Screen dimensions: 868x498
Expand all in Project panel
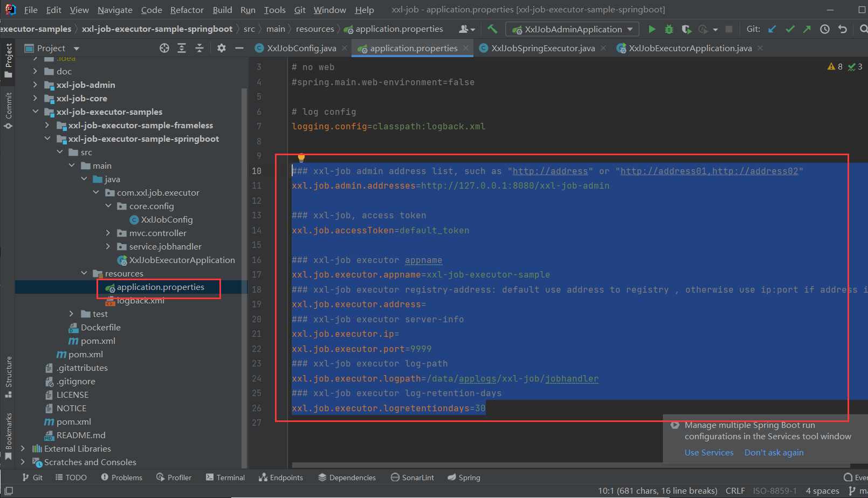click(x=182, y=48)
